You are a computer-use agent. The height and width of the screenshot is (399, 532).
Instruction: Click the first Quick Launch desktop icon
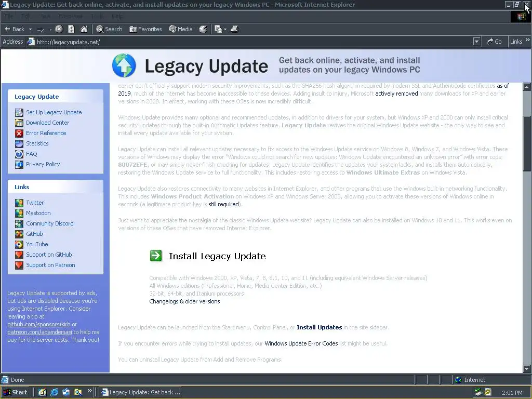42,392
